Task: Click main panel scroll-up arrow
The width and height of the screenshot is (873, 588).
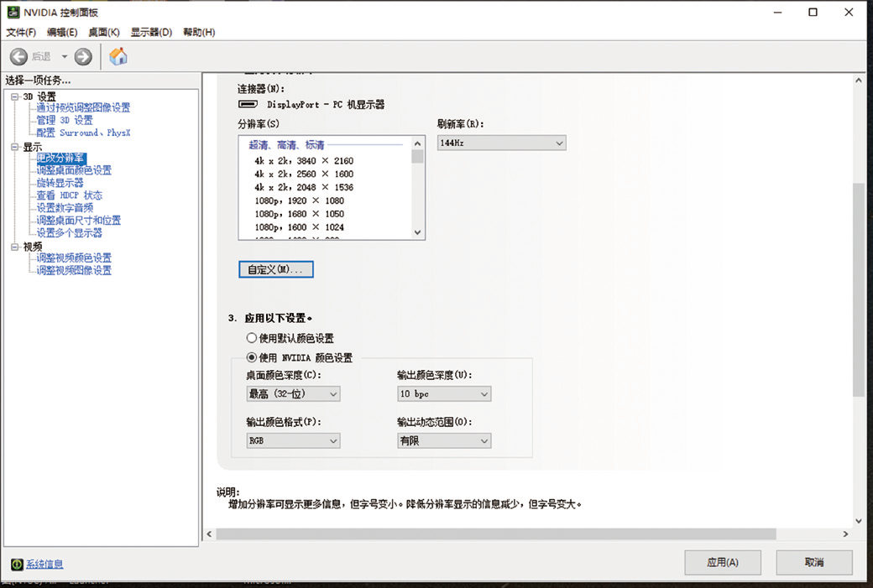Action: 859,81
